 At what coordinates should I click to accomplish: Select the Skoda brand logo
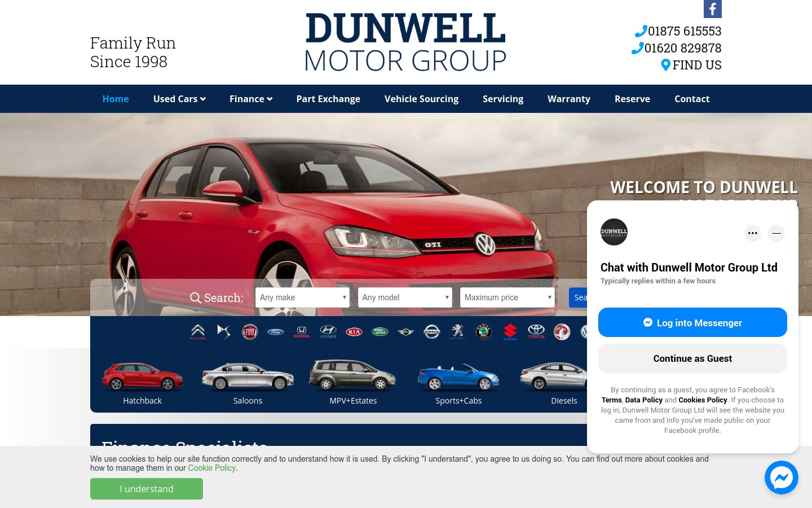[484, 332]
